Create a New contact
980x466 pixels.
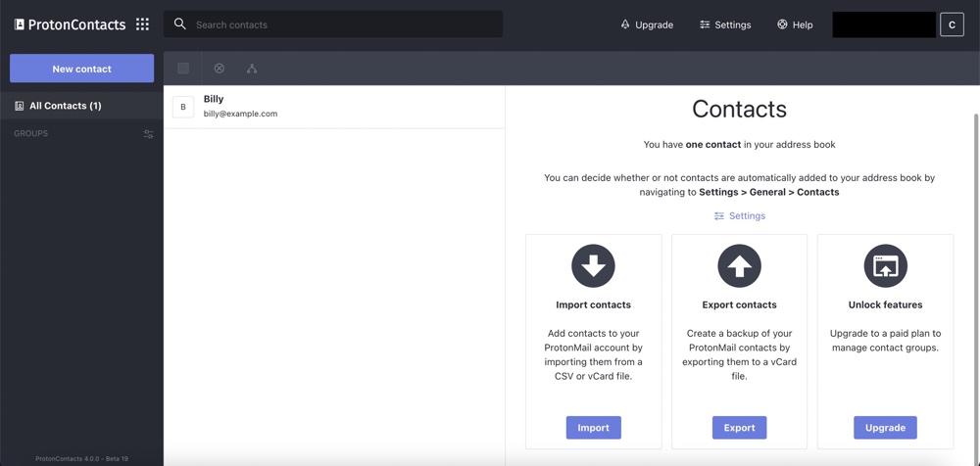82,69
